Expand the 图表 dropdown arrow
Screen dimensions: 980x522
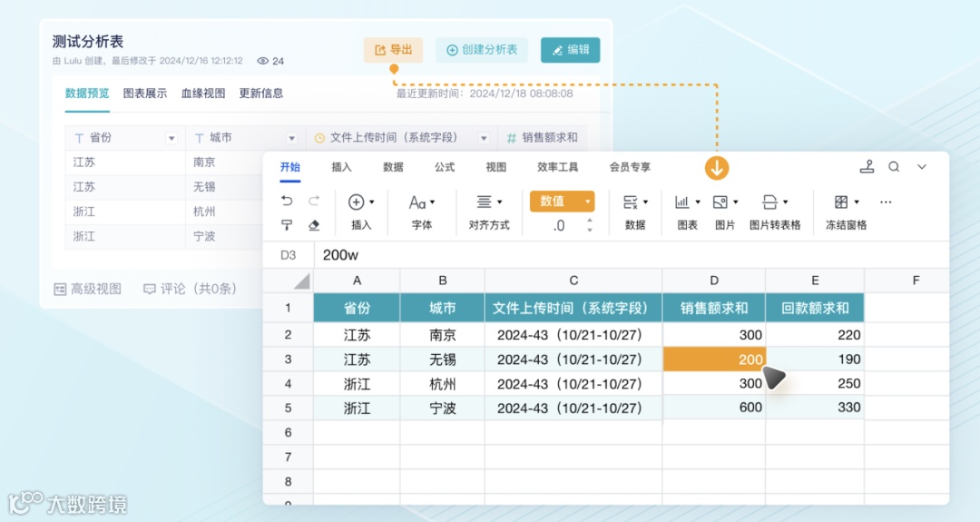tap(698, 202)
